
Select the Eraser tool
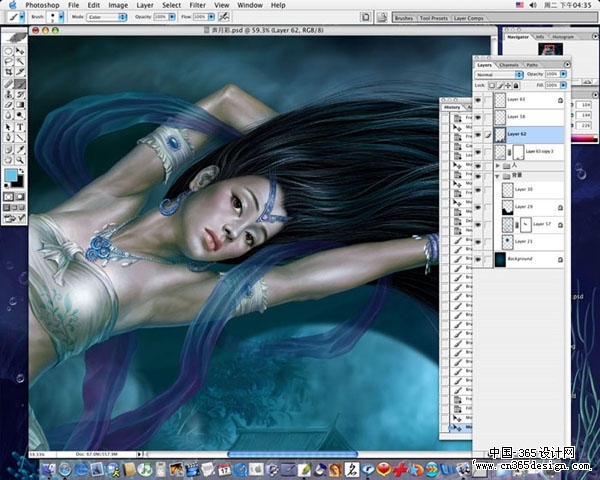click(8, 104)
